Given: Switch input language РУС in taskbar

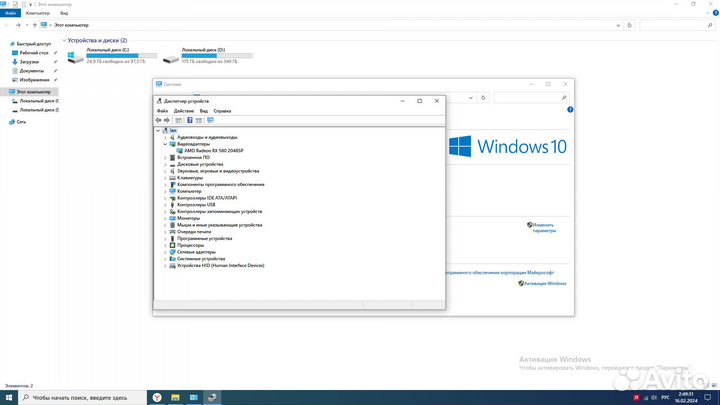Looking at the screenshot, I should (x=665, y=398).
